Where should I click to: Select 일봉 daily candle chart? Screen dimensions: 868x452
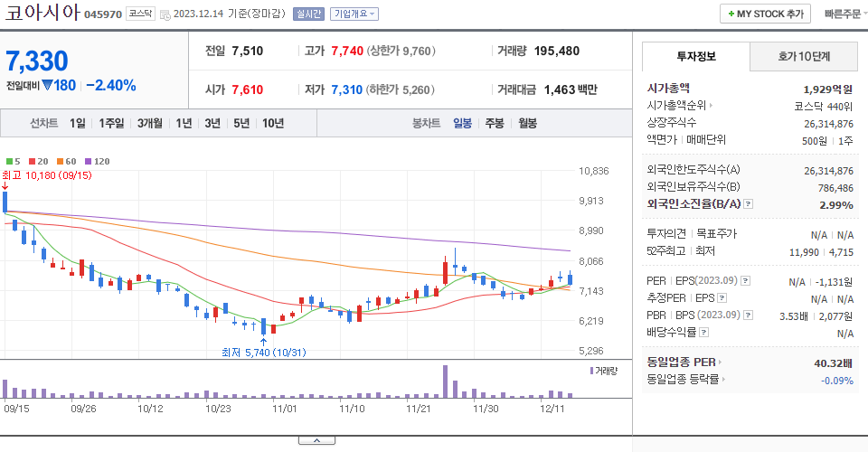(462, 123)
